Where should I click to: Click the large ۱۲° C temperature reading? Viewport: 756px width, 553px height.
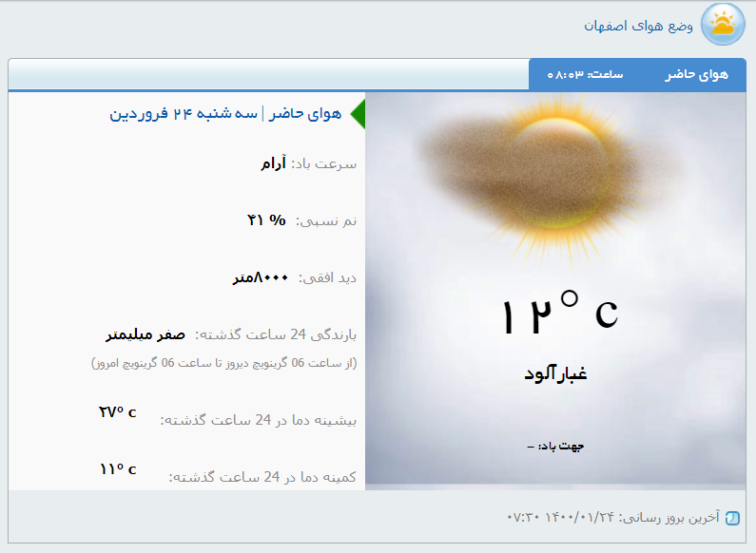(559, 315)
